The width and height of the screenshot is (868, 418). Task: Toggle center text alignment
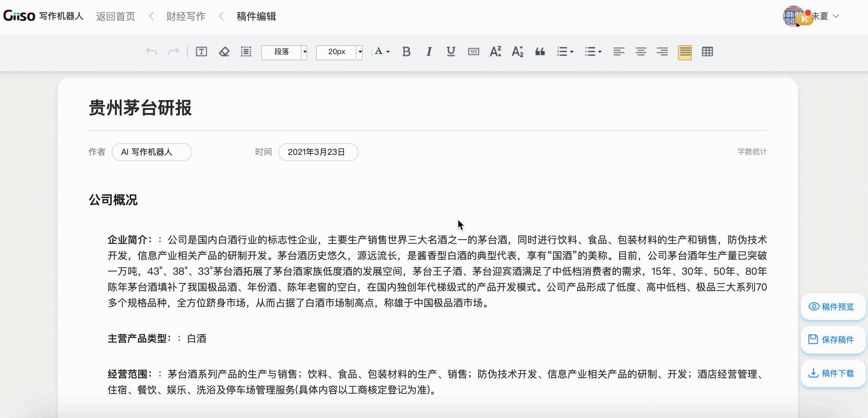click(x=640, y=52)
